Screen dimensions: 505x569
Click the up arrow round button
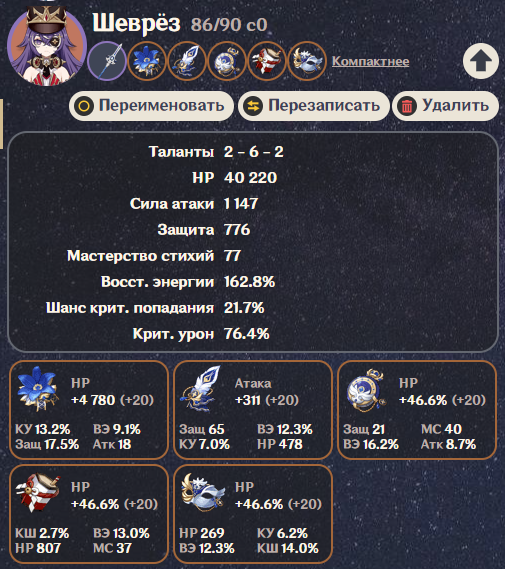(481, 61)
